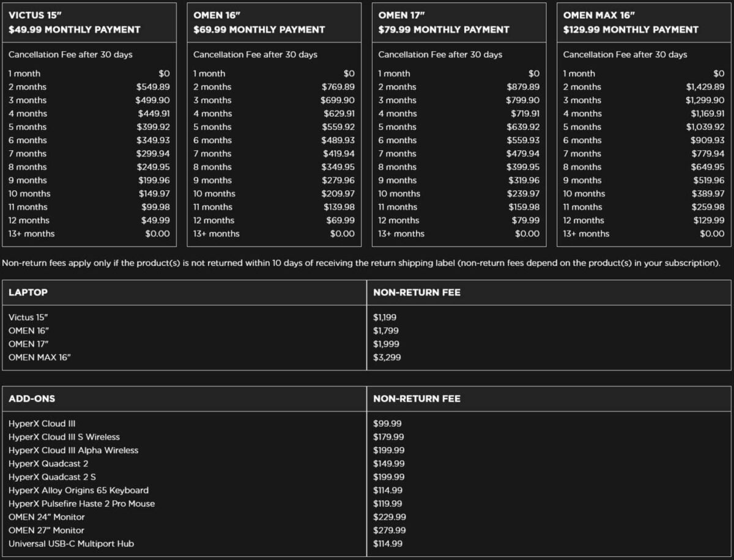
Task: Click the ADD-ONS column header
Action: point(32,399)
